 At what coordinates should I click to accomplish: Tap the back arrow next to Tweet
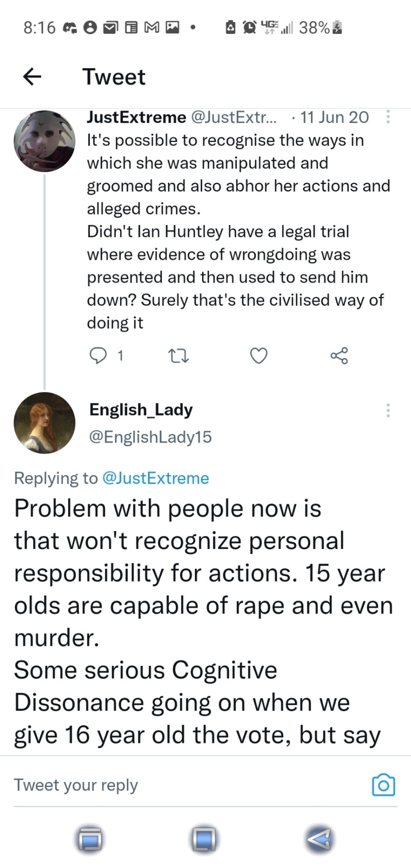(x=32, y=76)
